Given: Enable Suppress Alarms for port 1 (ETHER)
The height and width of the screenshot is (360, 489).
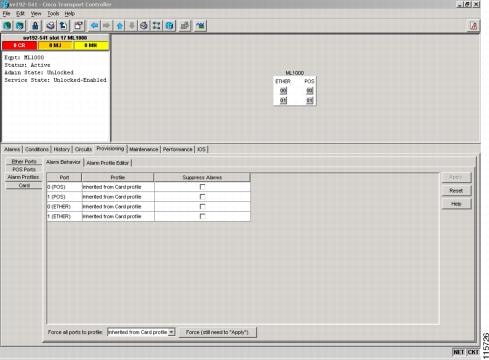Looking at the screenshot, I should (202, 216).
